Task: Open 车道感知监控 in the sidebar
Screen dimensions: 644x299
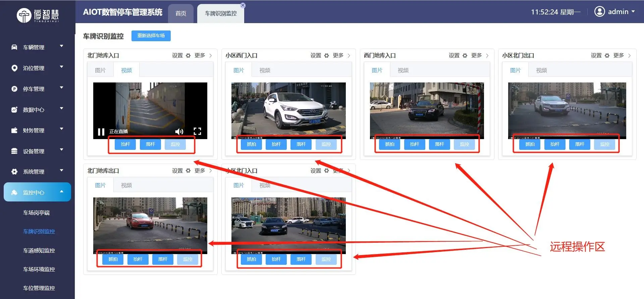Action: click(x=39, y=250)
